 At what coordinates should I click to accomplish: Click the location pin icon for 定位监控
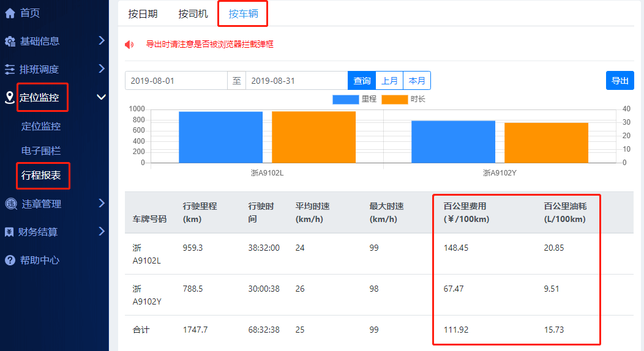point(10,97)
